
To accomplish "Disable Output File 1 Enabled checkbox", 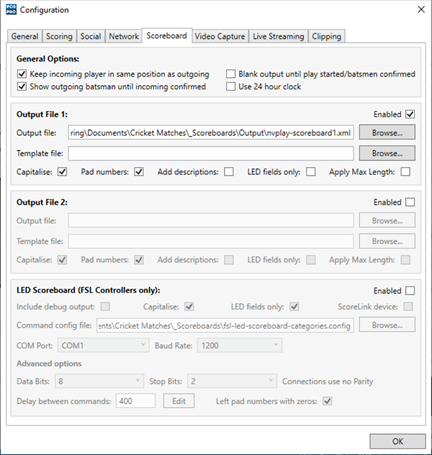I will (x=410, y=114).
